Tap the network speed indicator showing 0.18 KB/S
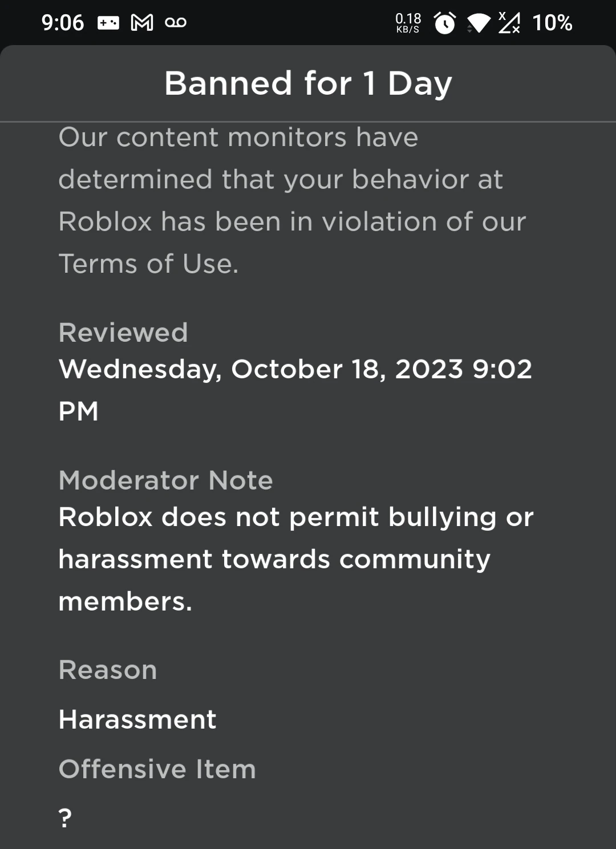This screenshot has height=849, width=616. point(407,22)
